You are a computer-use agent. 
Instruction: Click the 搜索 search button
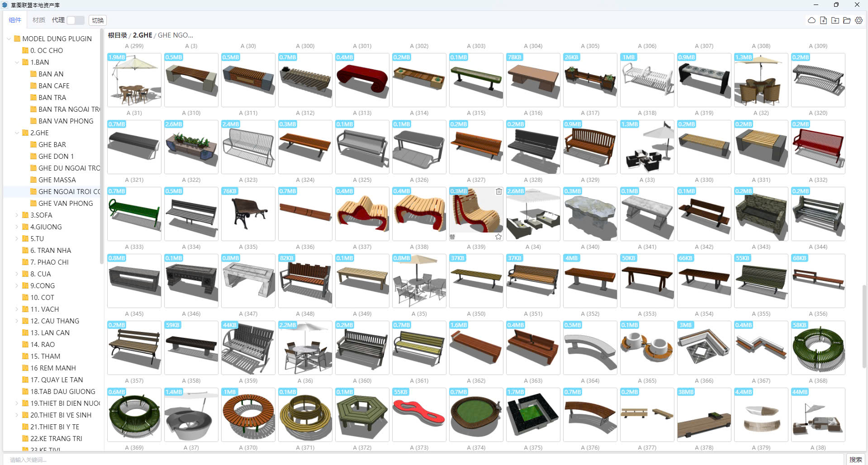(x=855, y=460)
